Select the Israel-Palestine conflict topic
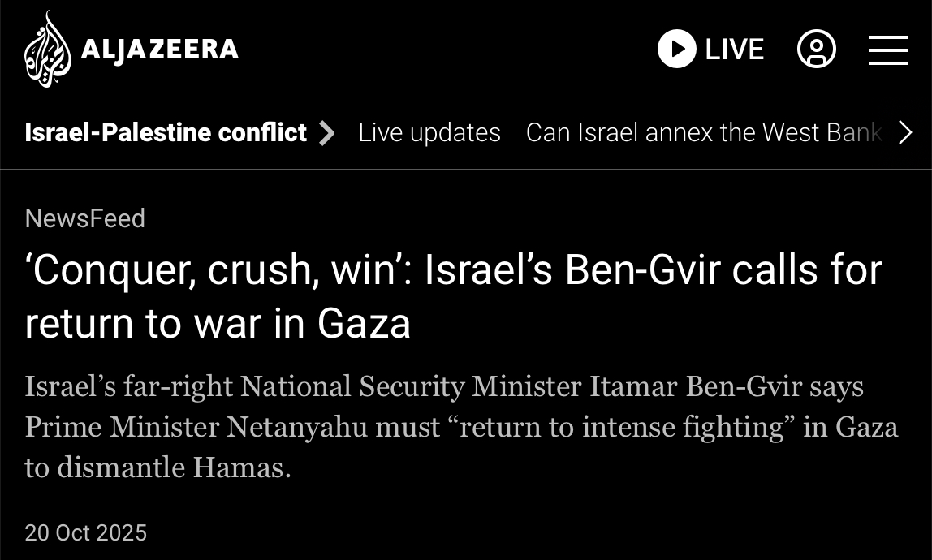Image resolution: width=932 pixels, height=560 pixels. pyautogui.click(x=166, y=132)
